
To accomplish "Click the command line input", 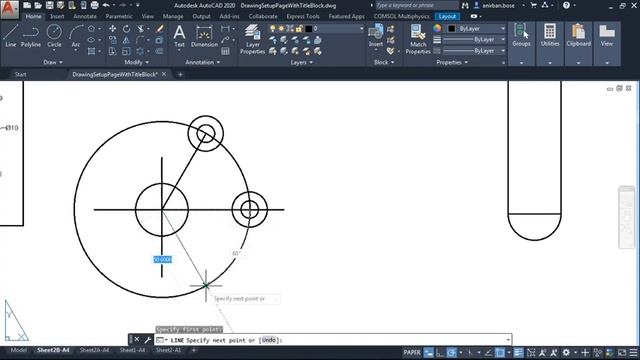I will tap(333, 340).
